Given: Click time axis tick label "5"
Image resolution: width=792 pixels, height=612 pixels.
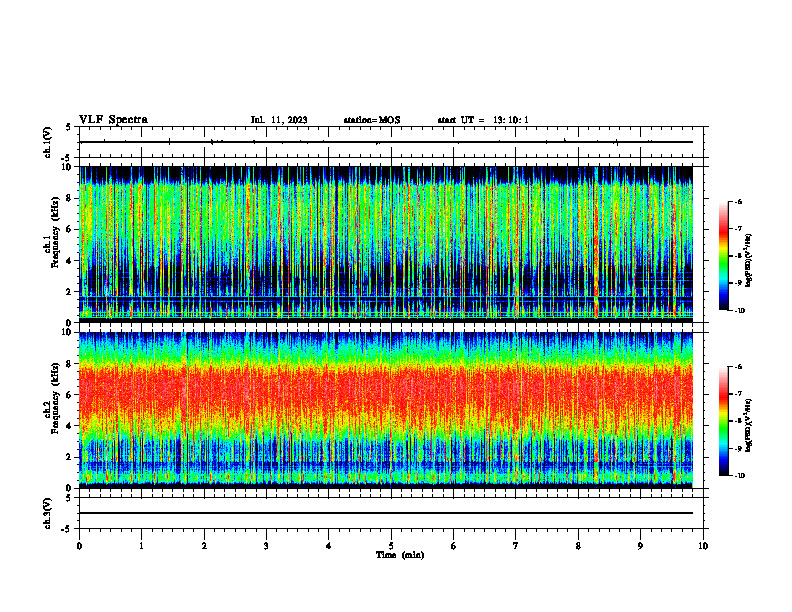Looking at the screenshot, I should coord(391,546).
